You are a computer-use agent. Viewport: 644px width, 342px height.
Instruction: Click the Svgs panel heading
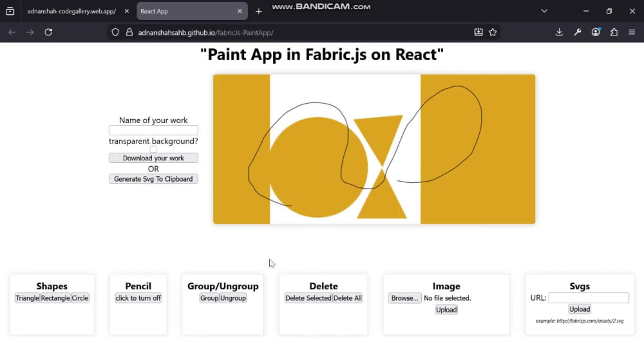pos(580,286)
